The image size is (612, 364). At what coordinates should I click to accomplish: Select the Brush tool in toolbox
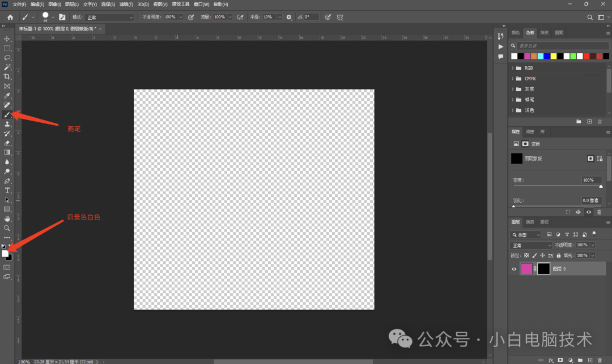pos(7,114)
